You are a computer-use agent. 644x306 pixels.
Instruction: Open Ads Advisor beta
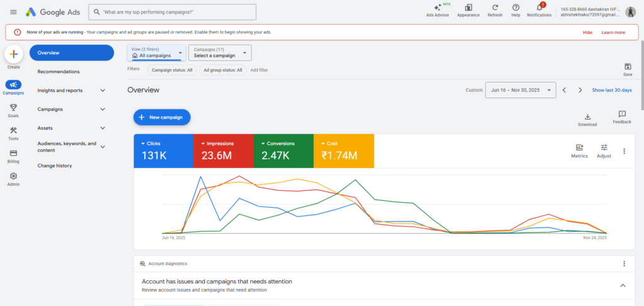pos(437,8)
